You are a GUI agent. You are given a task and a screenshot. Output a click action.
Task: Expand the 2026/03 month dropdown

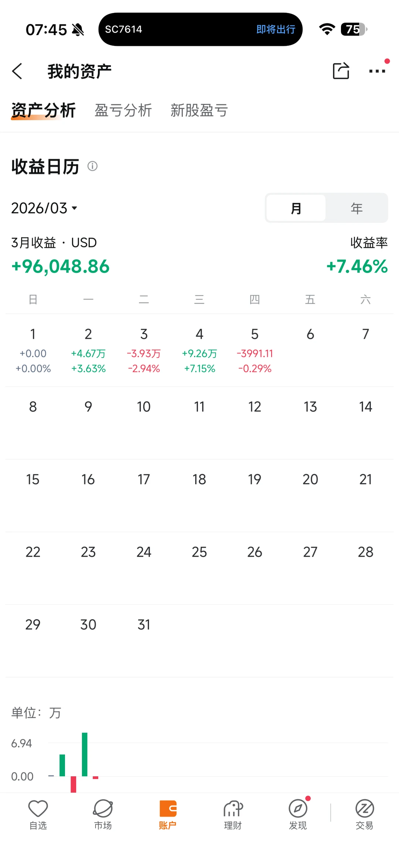point(44,208)
